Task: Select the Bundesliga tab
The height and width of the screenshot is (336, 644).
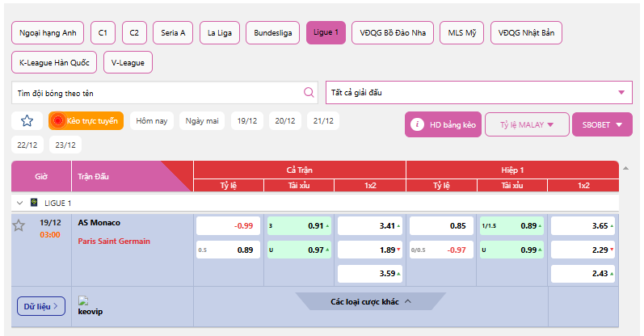Action: click(x=273, y=33)
